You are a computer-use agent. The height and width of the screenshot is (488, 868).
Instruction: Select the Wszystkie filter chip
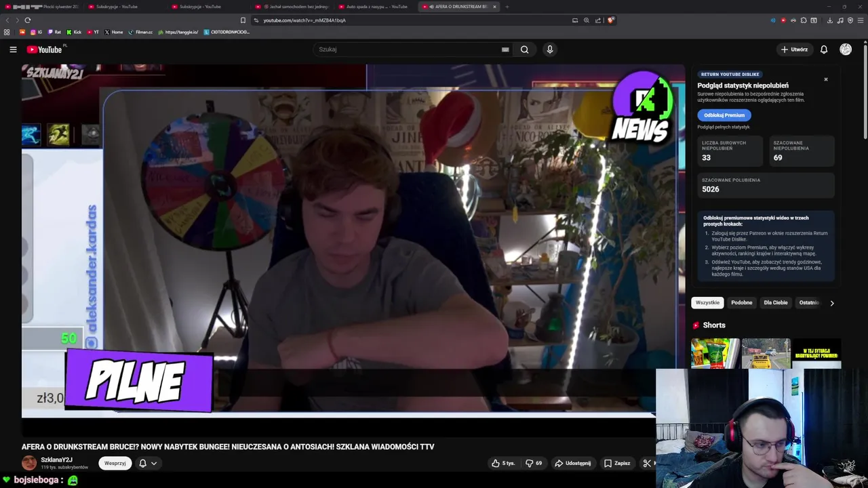(707, 302)
